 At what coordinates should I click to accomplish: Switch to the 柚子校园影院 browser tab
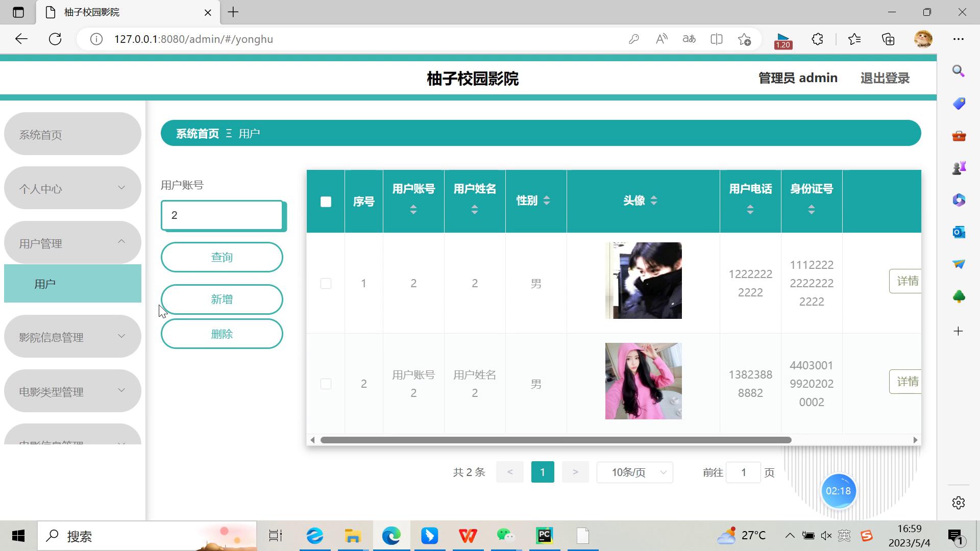coord(128,12)
